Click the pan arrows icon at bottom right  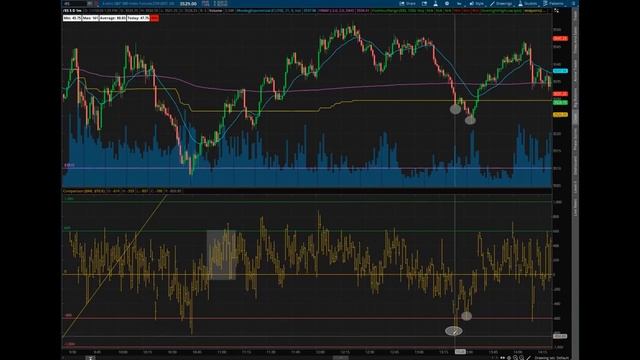[502, 358]
